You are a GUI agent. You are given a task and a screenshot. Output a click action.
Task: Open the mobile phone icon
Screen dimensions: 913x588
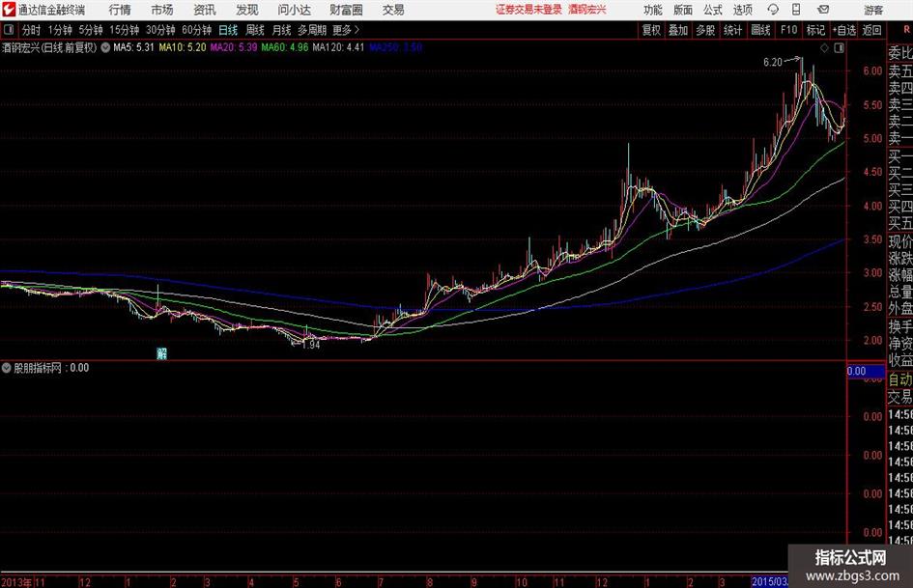[796, 10]
